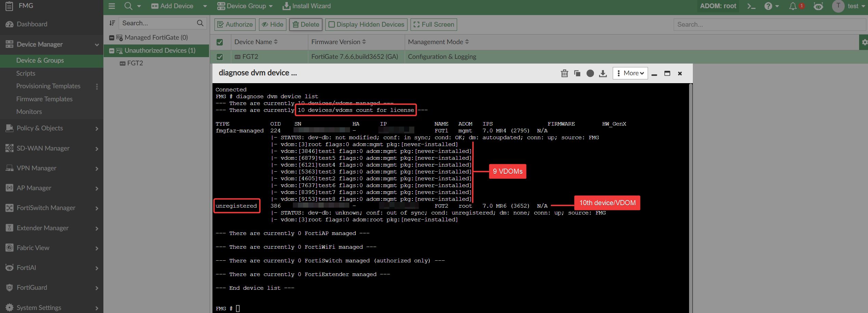Download the console output
The width and height of the screenshot is (868, 313).
(x=603, y=73)
